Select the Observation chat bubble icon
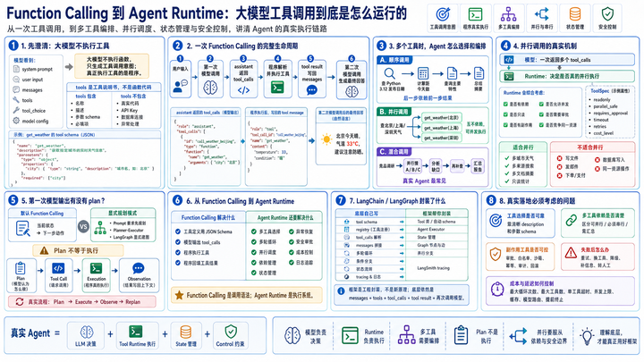 pyautogui.click(x=139, y=268)
